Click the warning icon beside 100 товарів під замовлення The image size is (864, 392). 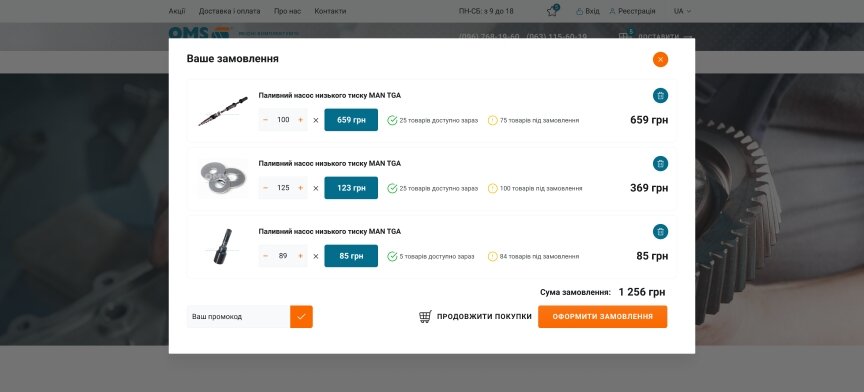coord(493,189)
